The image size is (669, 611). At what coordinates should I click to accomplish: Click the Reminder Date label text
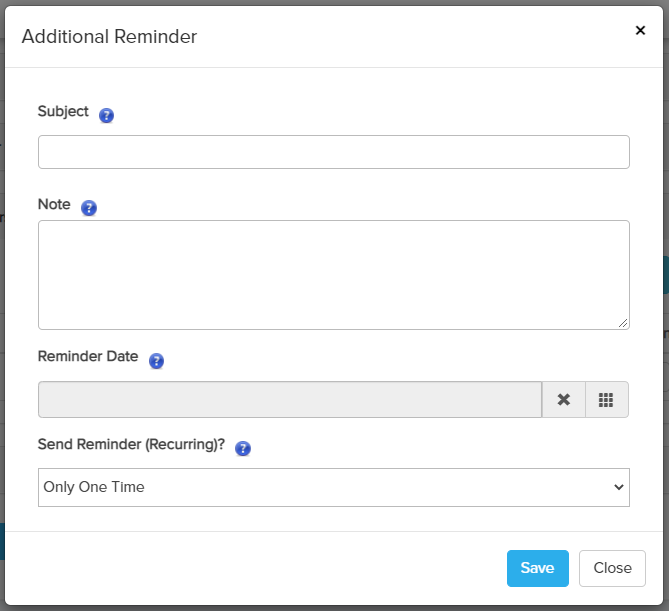click(88, 357)
